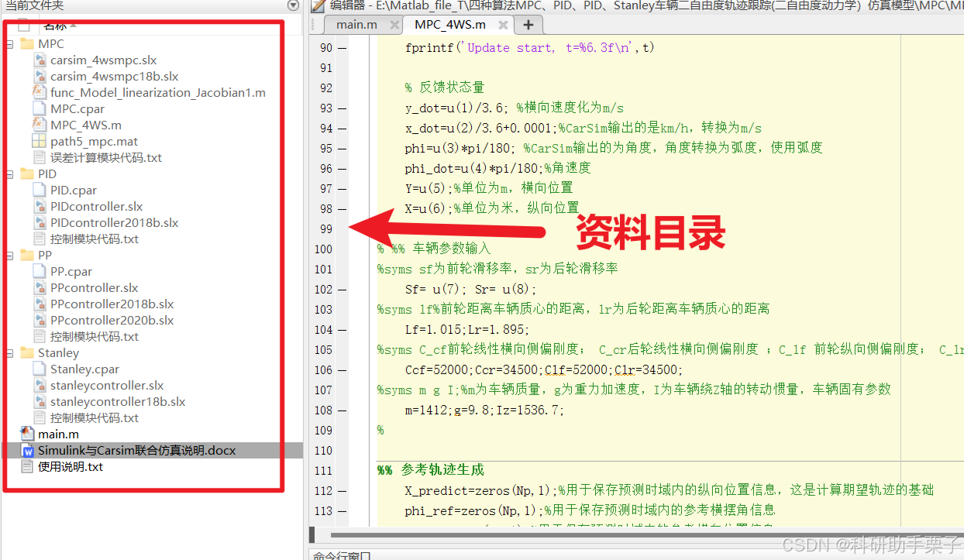Click the MPC_4WS.m function file icon
This screenshot has height=560, width=964.
click(40, 125)
